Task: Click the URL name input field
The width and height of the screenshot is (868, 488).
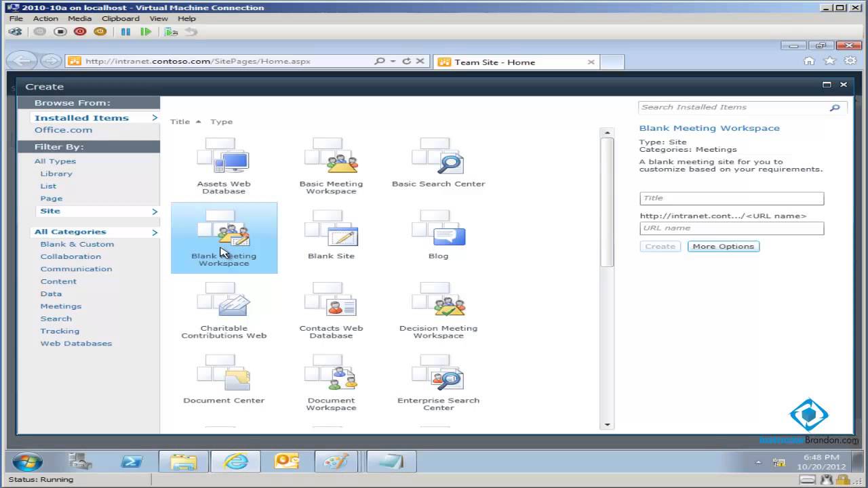Action: 732,228
